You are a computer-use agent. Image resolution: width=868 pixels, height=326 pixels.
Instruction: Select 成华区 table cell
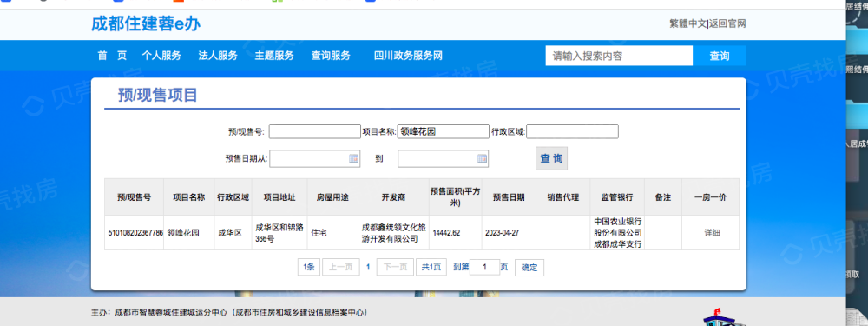[233, 233]
